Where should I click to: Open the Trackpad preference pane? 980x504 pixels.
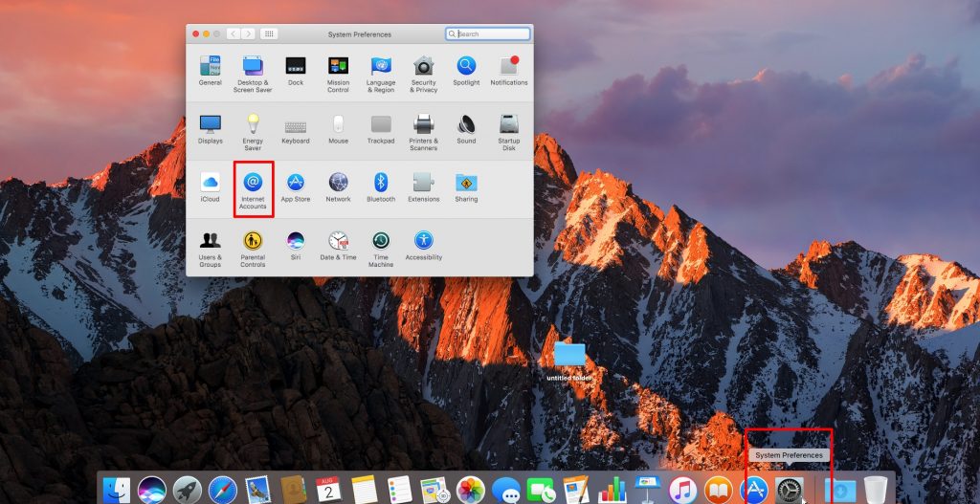pos(381,129)
